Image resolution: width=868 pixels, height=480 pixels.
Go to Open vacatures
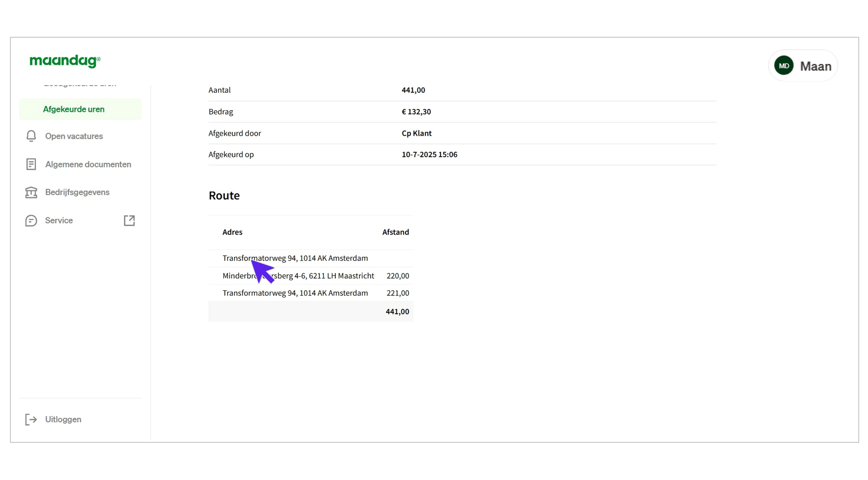[x=74, y=136]
